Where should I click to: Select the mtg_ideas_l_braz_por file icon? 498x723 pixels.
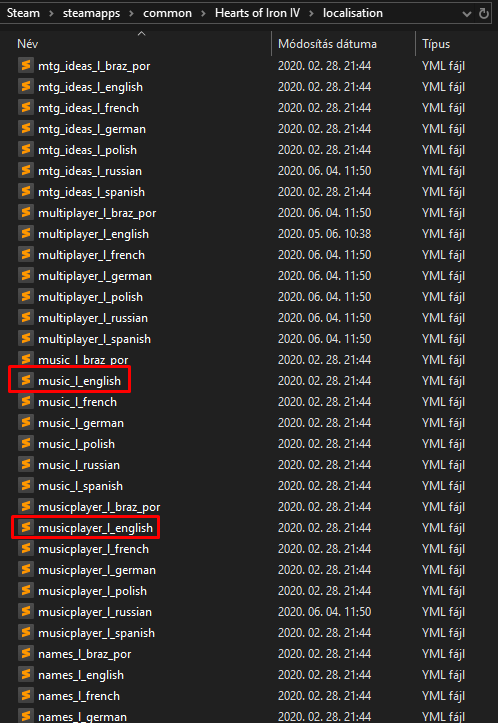click(26, 65)
